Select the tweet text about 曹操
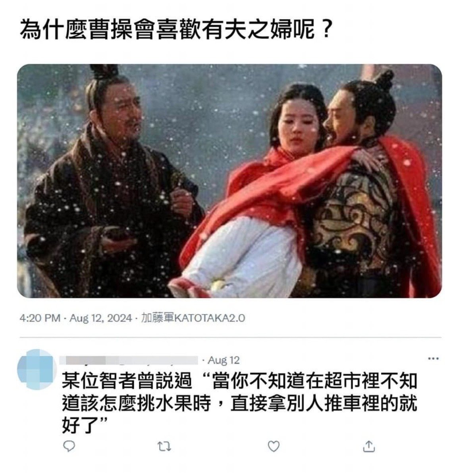This screenshot has width=461, height=476. click(175, 30)
